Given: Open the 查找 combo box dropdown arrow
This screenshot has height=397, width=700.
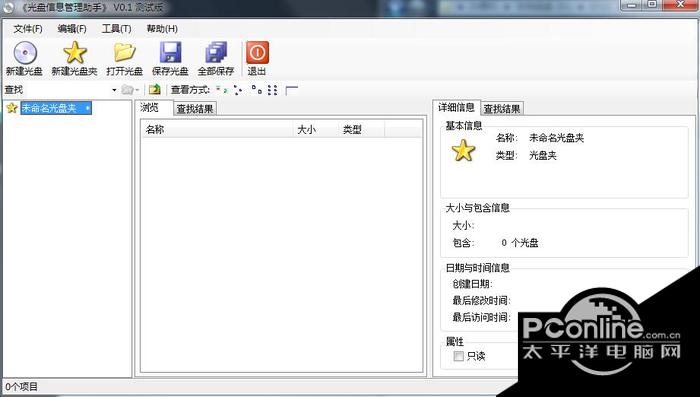Looking at the screenshot, I should point(114,90).
